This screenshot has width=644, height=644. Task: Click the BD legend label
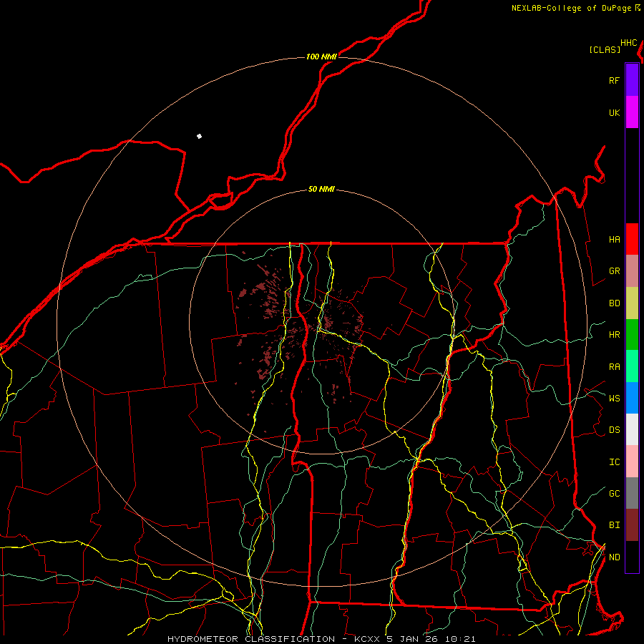click(614, 303)
